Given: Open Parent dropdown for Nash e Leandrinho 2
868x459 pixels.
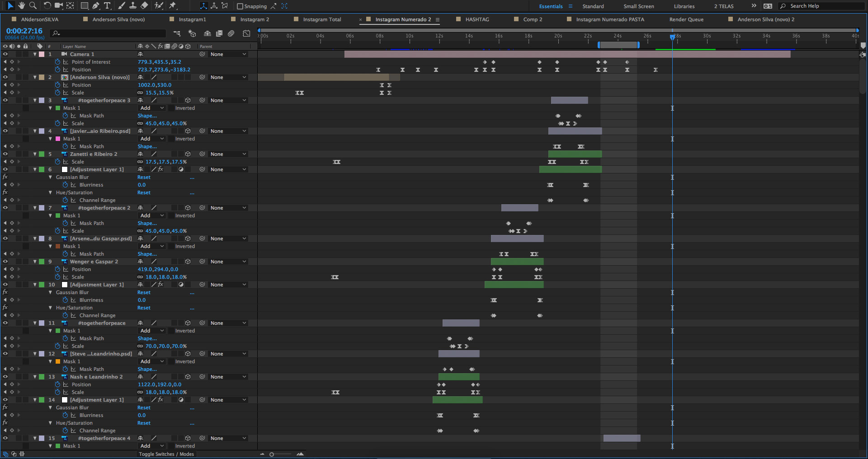Looking at the screenshot, I should pos(228,377).
